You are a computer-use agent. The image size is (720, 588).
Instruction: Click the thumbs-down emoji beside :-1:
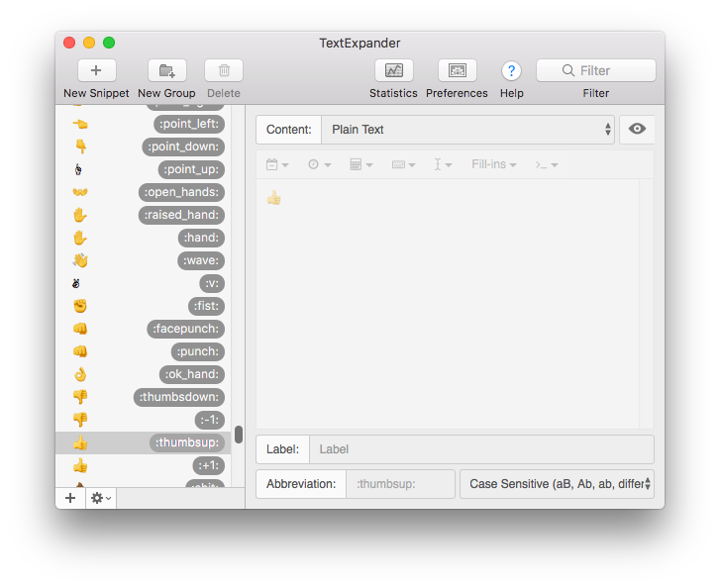tap(80, 420)
